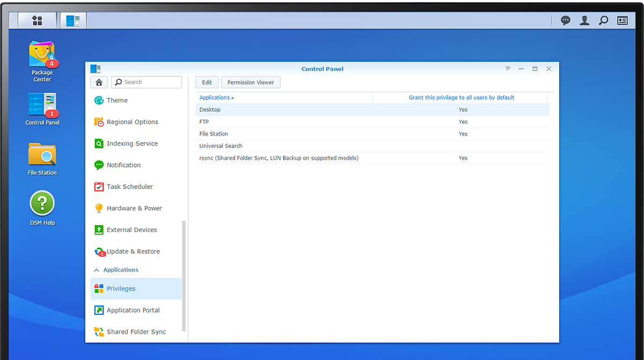Viewport: 644px width, 360px height.
Task: Click the Application Portal icon
Action: tap(99, 310)
